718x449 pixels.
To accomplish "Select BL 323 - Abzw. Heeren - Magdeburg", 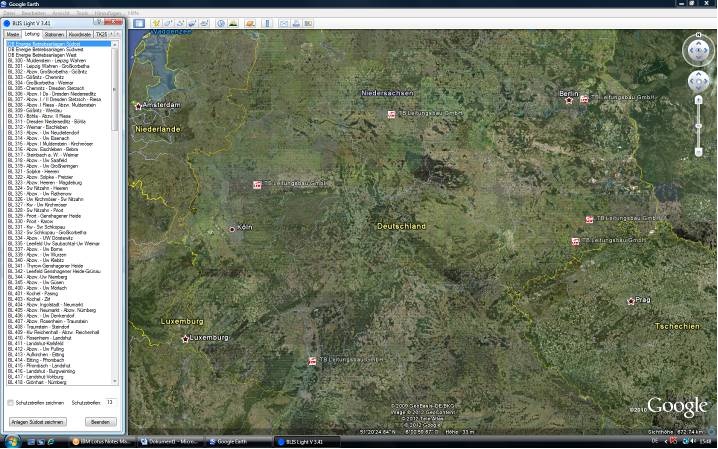I will 59,183.
